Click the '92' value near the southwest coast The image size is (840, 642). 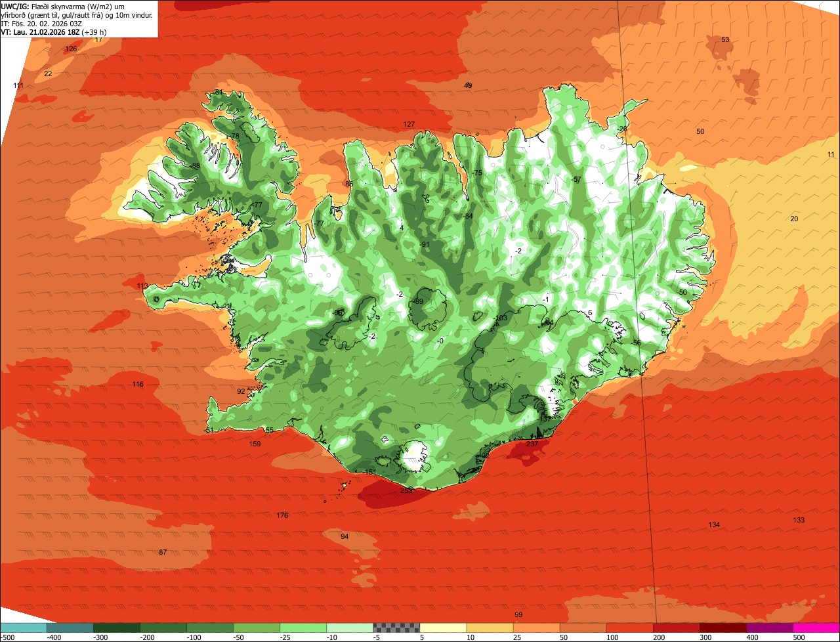coord(241,392)
